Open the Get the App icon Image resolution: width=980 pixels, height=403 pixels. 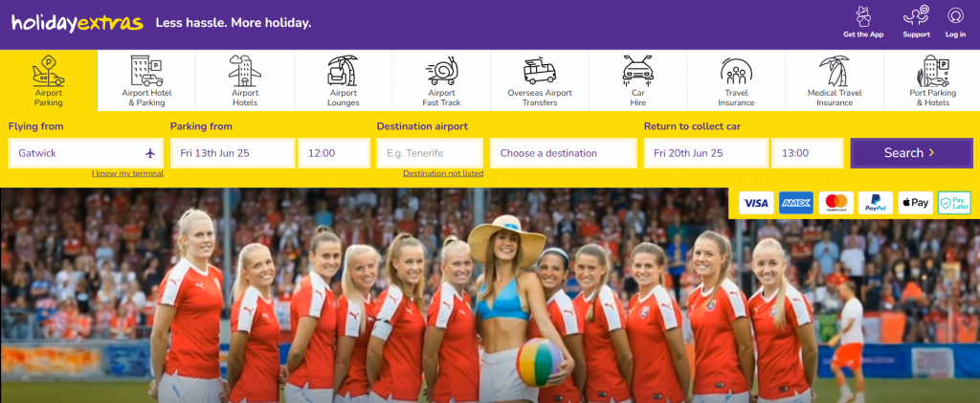(863, 16)
